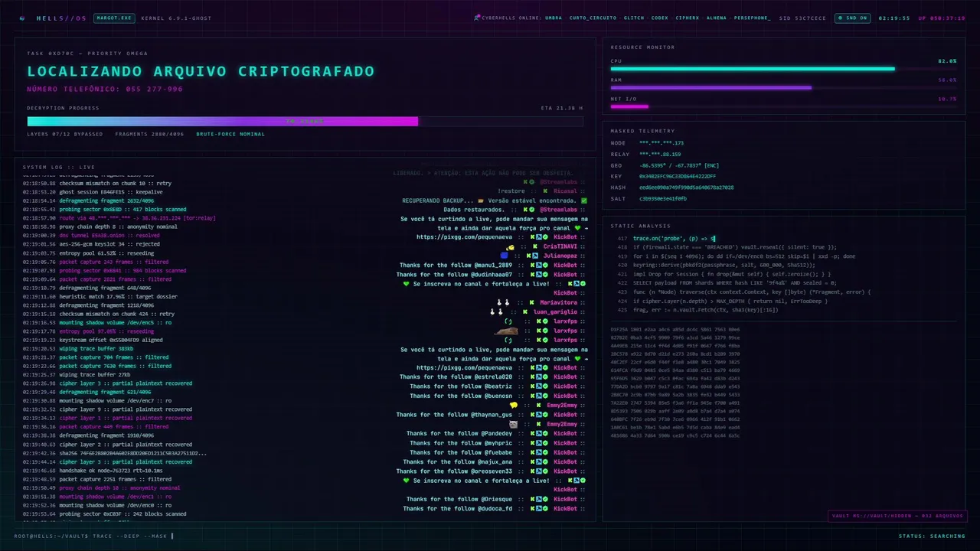Click 'LAYERS 07/12 BYPASSED' text
This screenshot has height=551, width=980.
pyautogui.click(x=65, y=134)
